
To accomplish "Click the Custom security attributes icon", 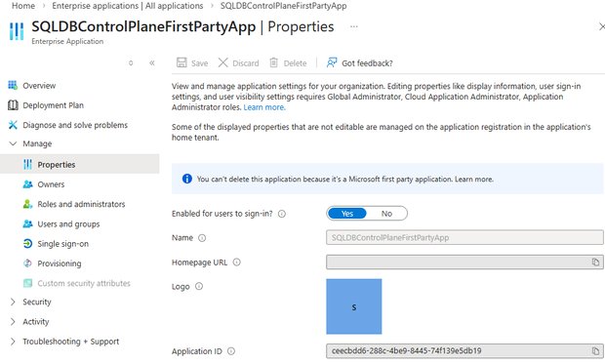I will click(x=27, y=283).
